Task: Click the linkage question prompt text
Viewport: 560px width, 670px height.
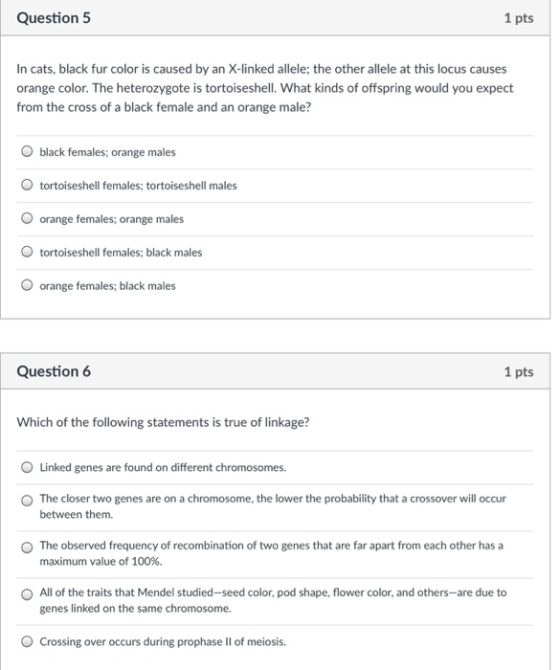Action: click(163, 422)
